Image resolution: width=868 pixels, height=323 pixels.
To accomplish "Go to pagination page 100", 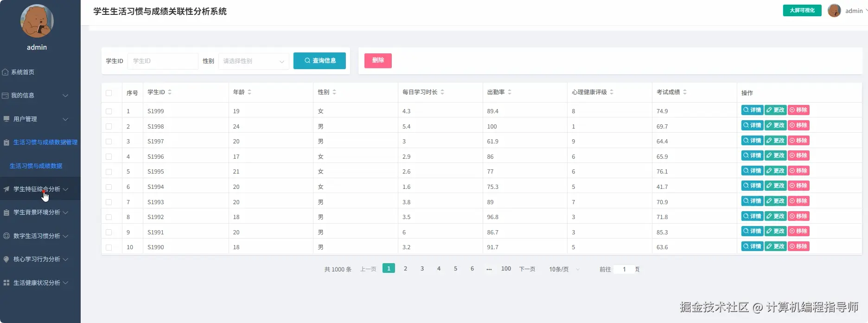I will 506,268.
